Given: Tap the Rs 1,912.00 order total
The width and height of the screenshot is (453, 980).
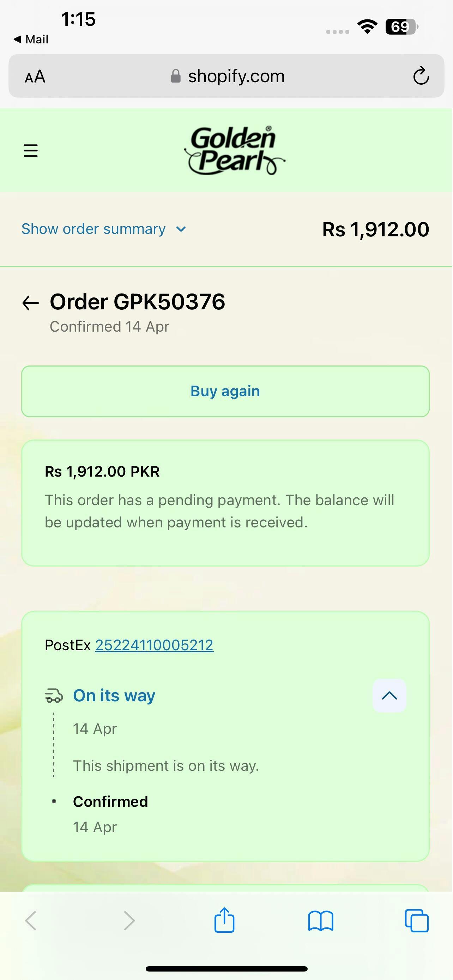Looking at the screenshot, I should (x=375, y=229).
